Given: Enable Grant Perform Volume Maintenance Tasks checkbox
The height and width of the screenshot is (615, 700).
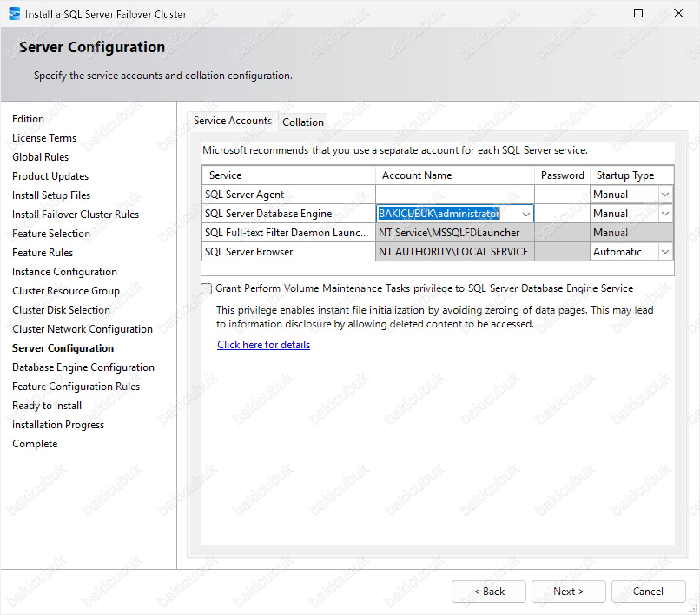Looking at the screenshot, I should (207, 289).
